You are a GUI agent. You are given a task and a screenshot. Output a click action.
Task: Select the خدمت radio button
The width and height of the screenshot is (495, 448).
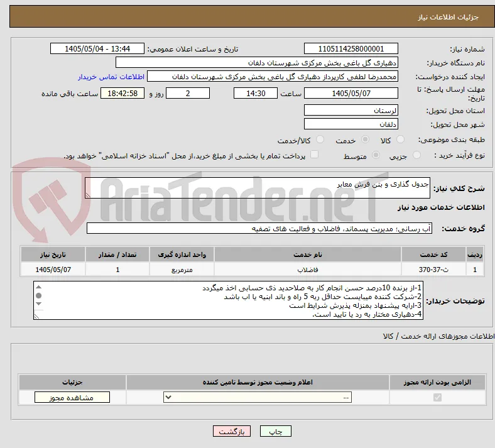[x=365, y=139]
